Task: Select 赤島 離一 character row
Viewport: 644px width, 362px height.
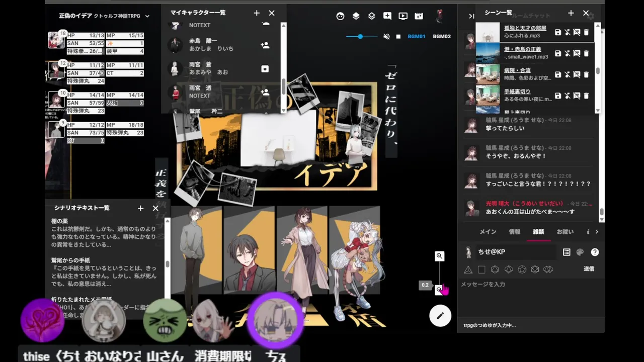Action: point(221,45)
